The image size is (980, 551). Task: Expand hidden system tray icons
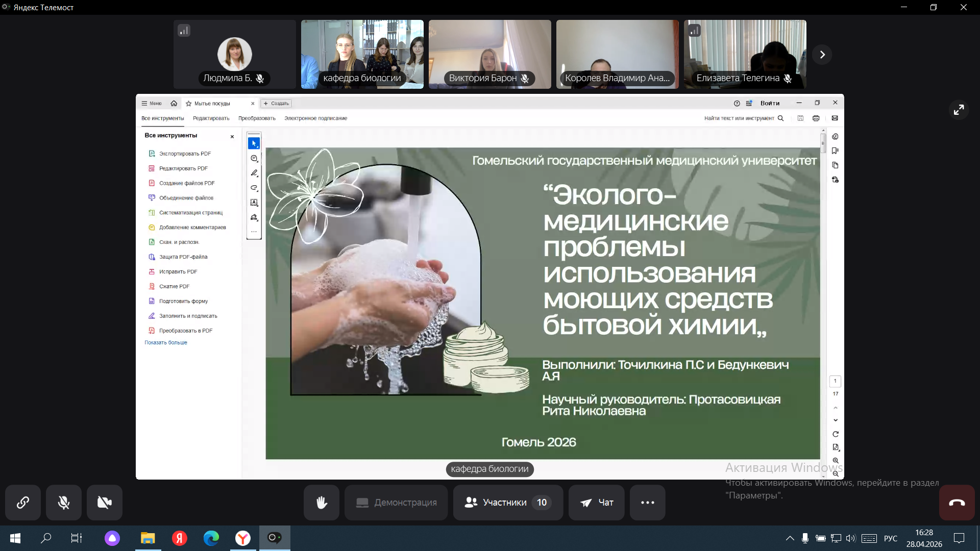pos(790,538)
